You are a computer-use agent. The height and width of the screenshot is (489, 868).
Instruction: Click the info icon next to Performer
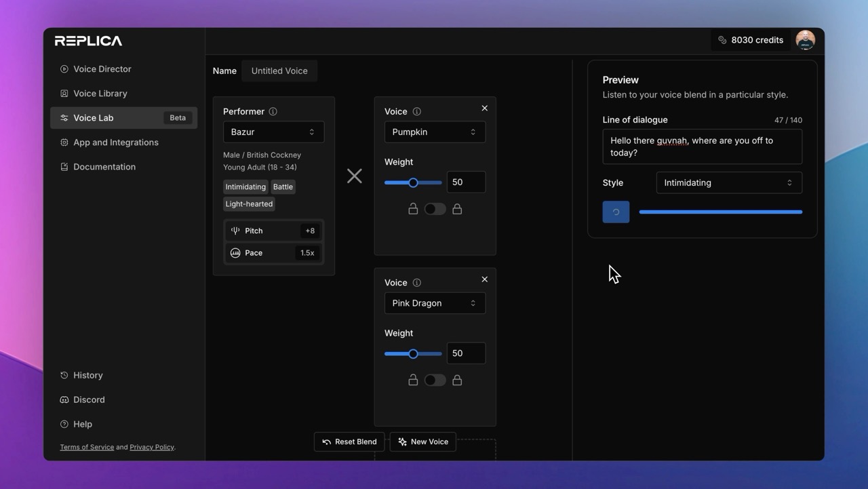pos(273,111)
